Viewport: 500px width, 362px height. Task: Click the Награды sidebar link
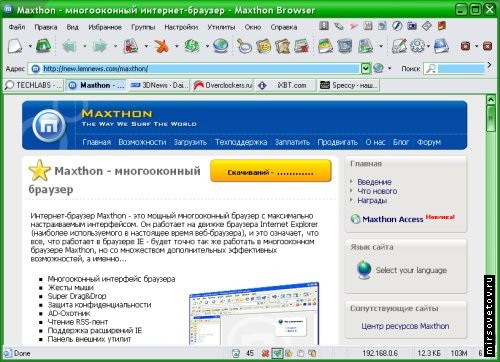pyautogui.click(x=372, y=201)
